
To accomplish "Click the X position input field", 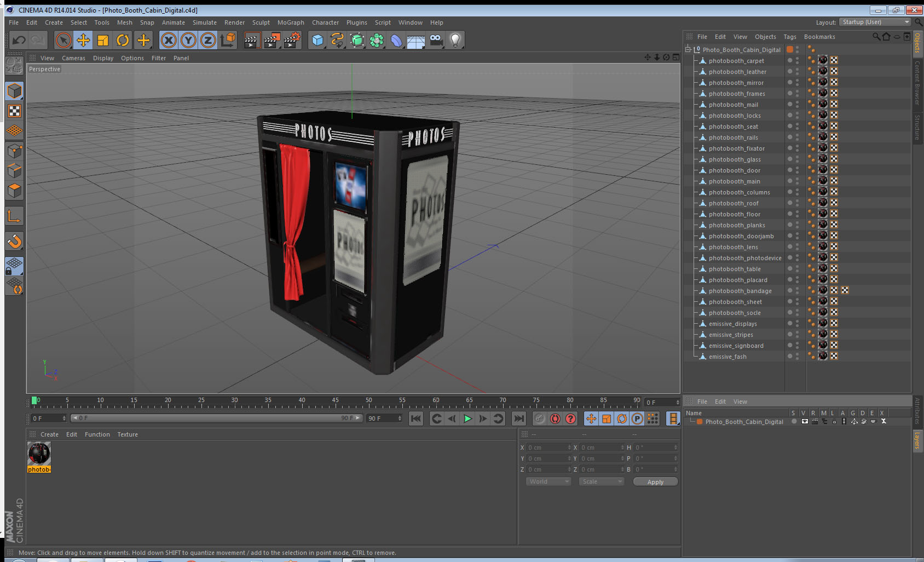I will coord(549,448).
